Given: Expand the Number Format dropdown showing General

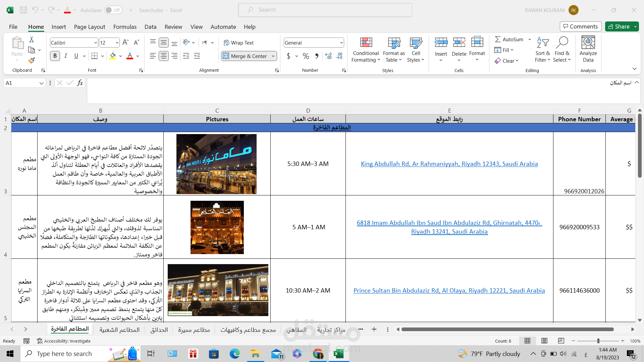Looking at the screenshot, I should [341, 43].
